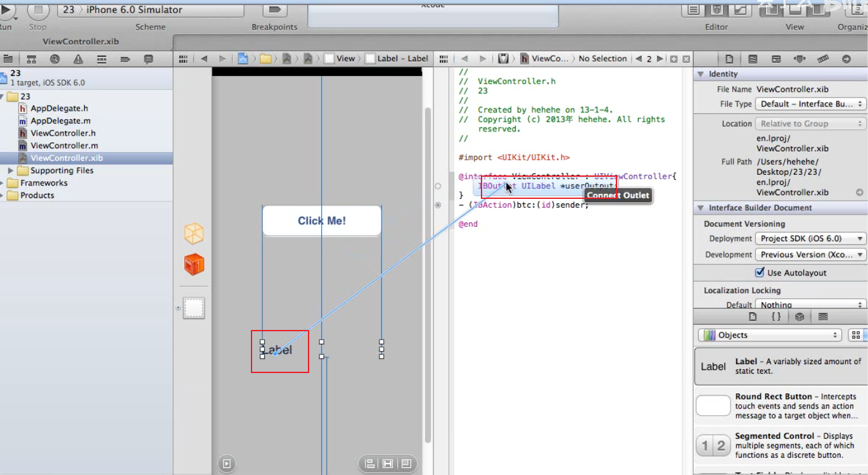868x475 pixels.
Task: Open the Location Relative to Group dropdown
Action: click(x=810, y=123)
